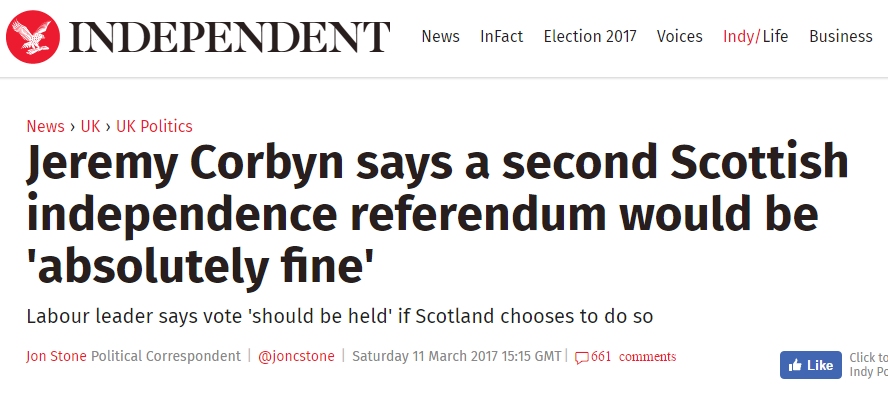Open the Business section
Image resolution: width=888 pixels, height=394 pixels.
coord(841,36)
